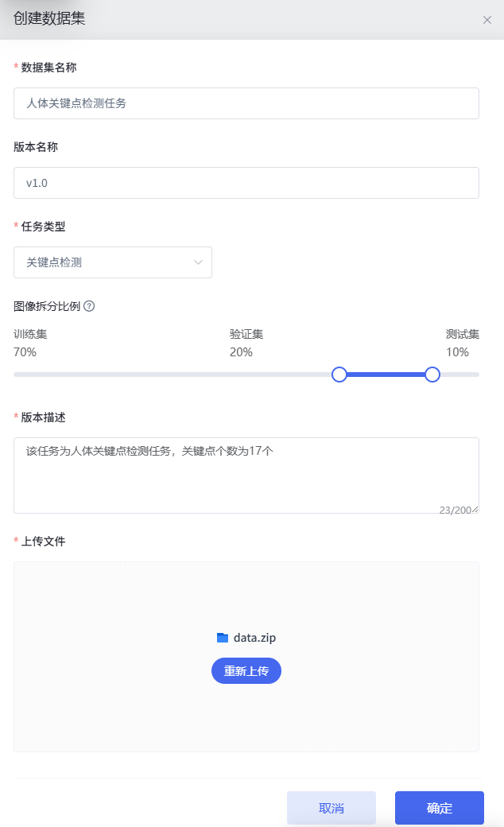This screenshot has height=827, width=504.
Task: Focus the 版本名称 field showing v1.0
Action: 246,183
